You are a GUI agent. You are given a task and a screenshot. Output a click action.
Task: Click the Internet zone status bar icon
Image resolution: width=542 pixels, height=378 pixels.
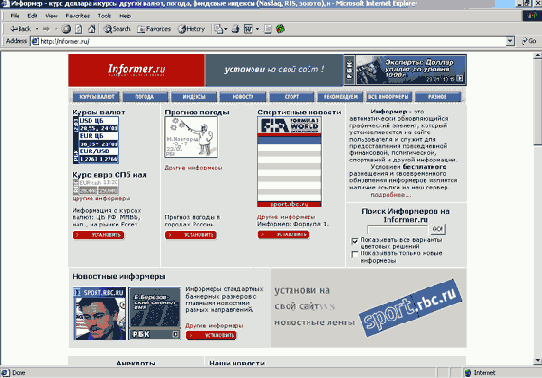[468, 373]
